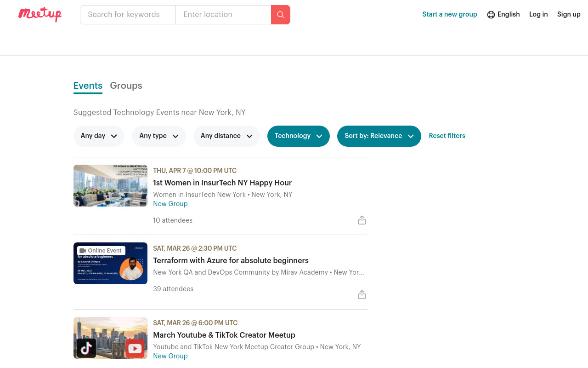Switch to the Events tab

88,86
